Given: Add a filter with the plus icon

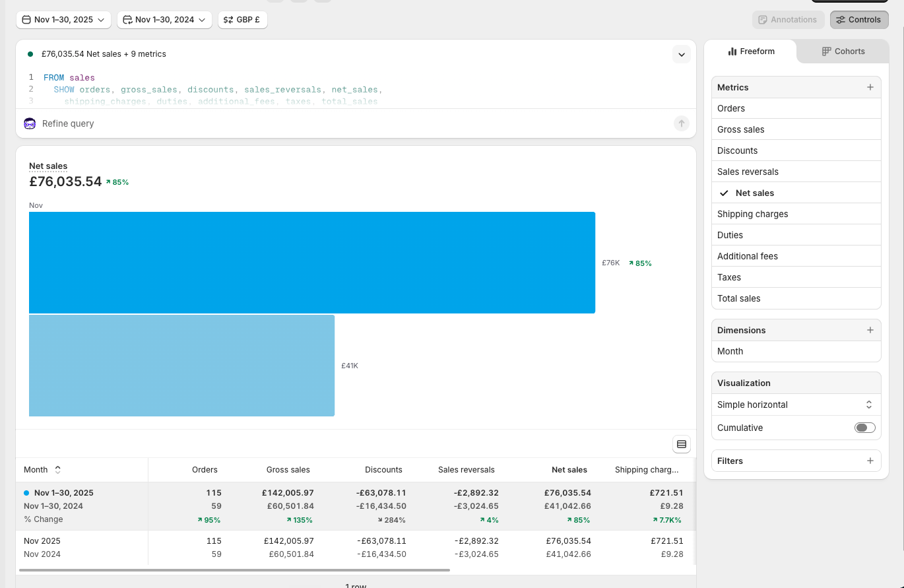Looking at the screenshot, I should [870, 461].
